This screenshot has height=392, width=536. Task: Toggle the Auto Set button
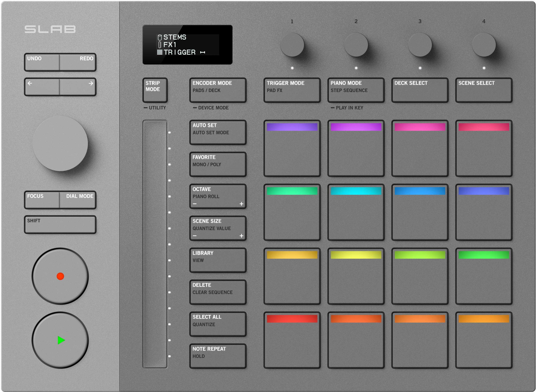(218, 132)
